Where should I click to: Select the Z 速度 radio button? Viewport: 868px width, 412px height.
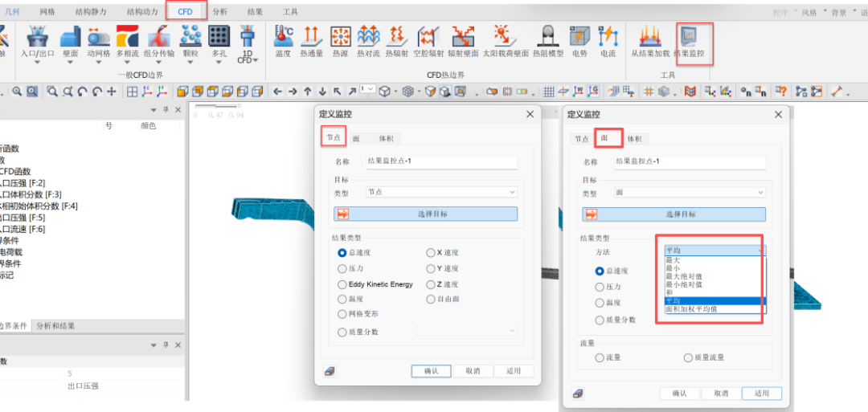[431, 285]
